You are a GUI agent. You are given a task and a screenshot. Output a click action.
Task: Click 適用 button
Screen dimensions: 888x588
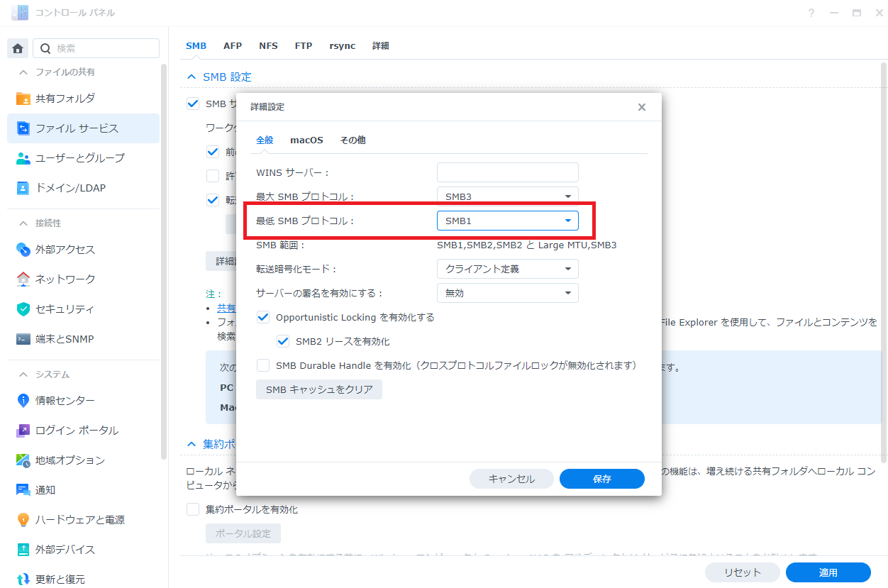point(828,572)
